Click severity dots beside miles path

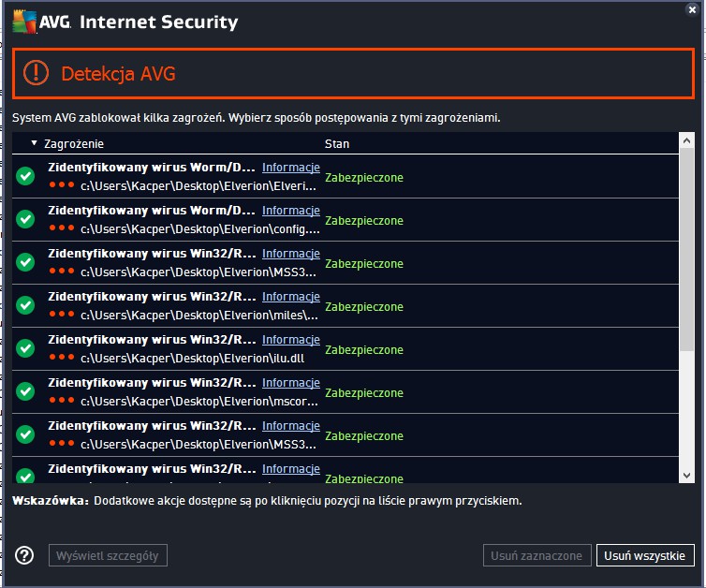point(62,314)
